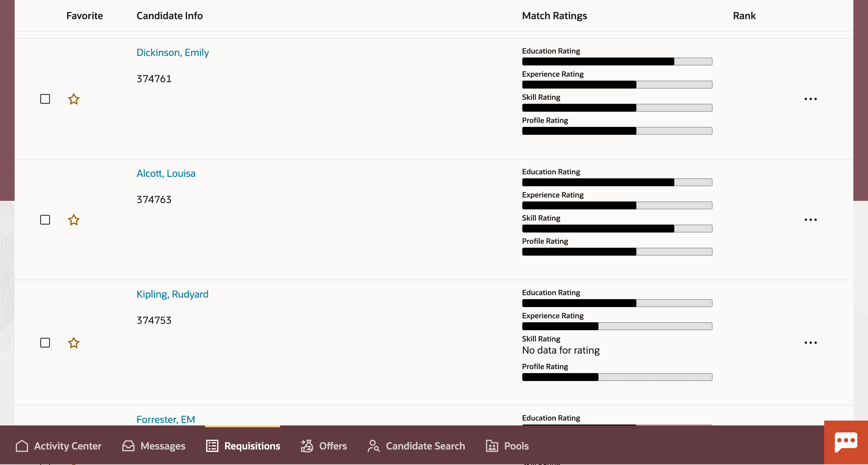Mark Rudyard Kipling as favorite

point(73,343)
